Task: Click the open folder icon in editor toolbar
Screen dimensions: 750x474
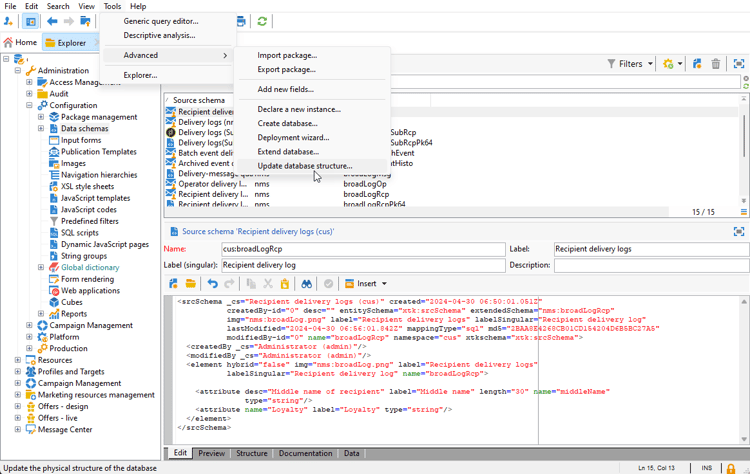Action: [190, 284]
